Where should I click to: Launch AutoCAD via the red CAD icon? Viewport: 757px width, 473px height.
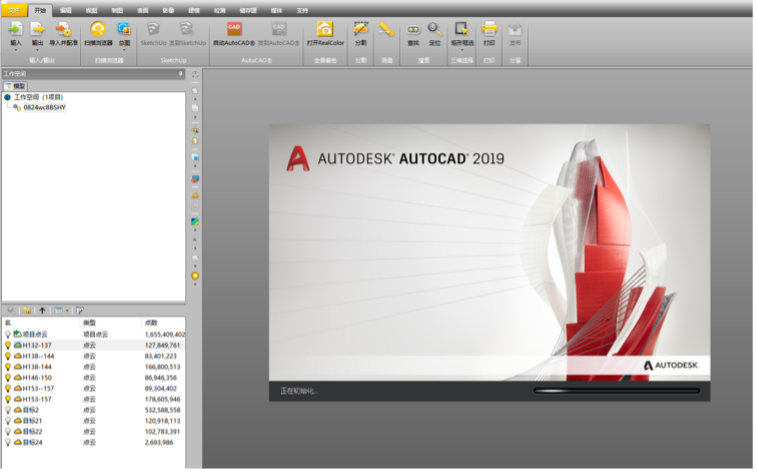tap(234, 29)
